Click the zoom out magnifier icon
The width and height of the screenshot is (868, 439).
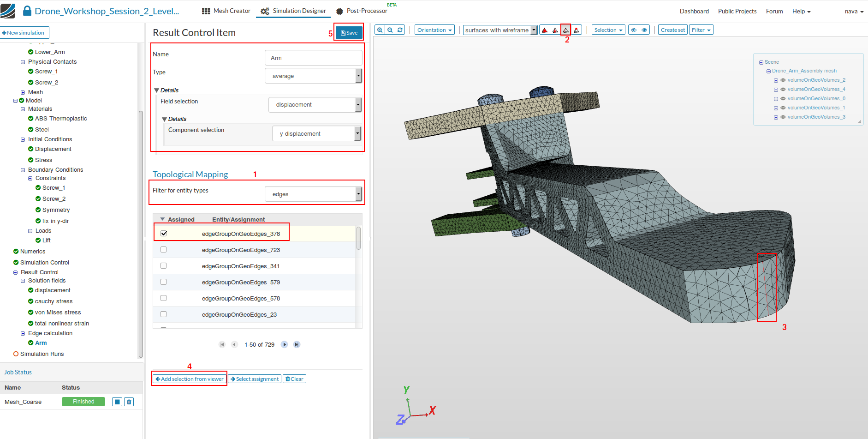tap(390, 30)
